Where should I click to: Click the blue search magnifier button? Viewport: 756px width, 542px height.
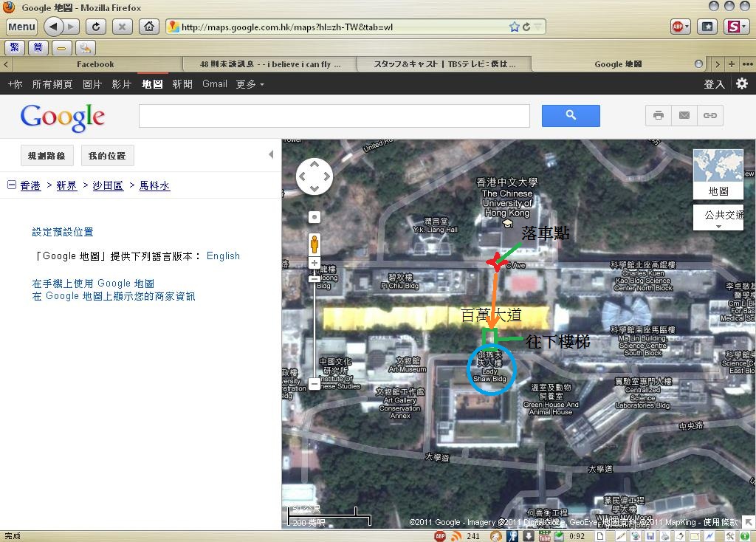[571, 116]
